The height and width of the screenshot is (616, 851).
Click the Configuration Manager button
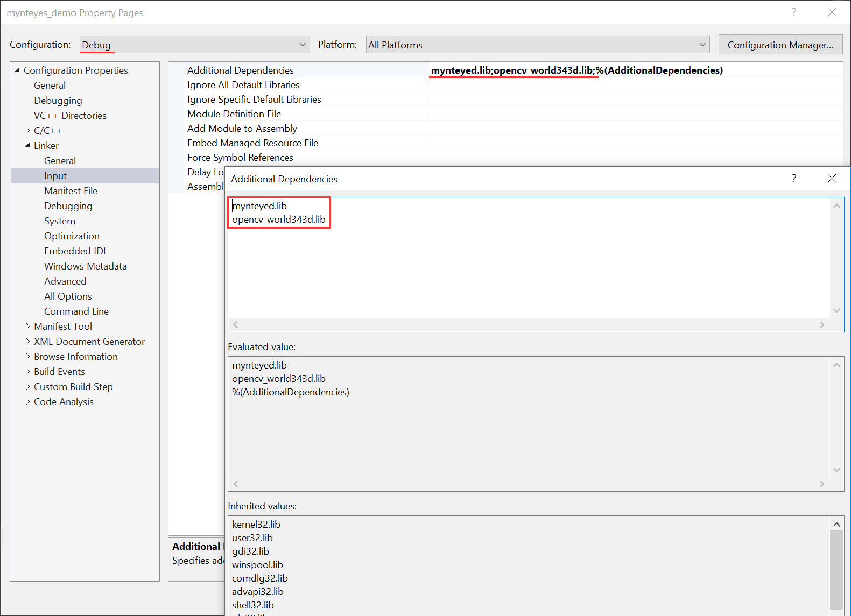pos(780,45)
